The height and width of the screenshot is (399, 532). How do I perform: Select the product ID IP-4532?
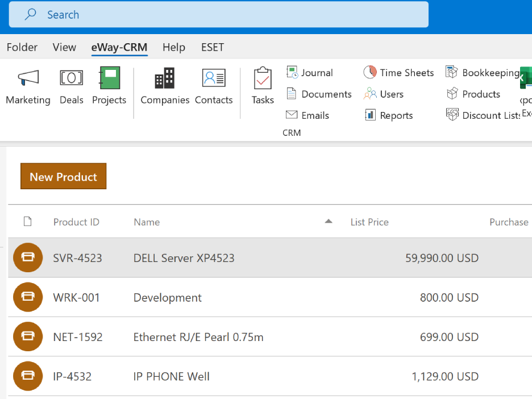pos(72,376)
